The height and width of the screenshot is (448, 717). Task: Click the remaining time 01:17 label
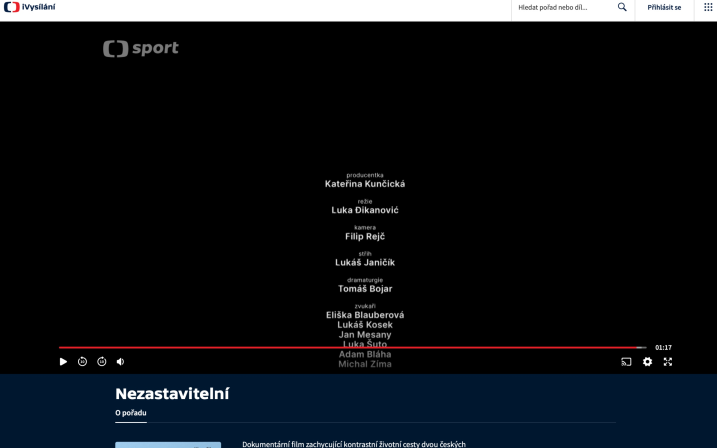coord(663,347)
